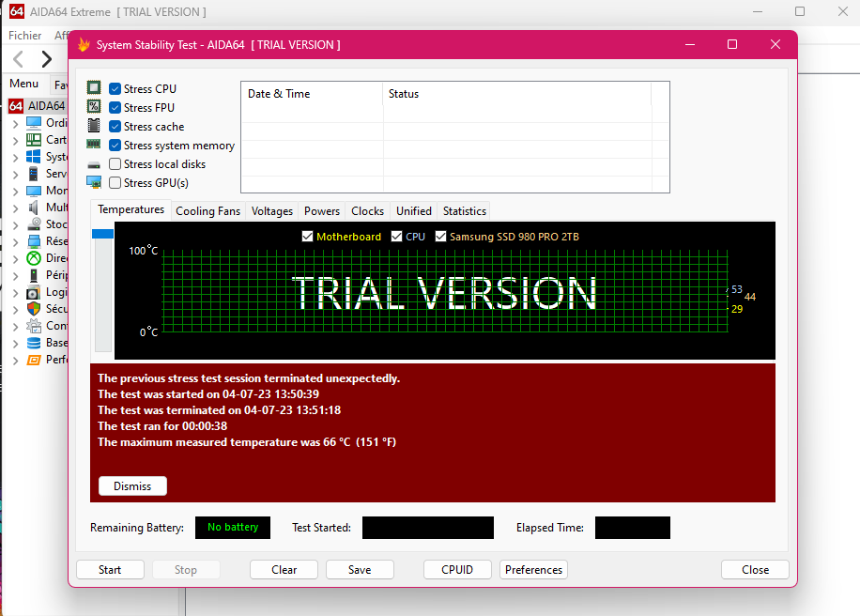The width and height of the screenshot is (860, 616).
Task: Click the Con configuration gear tree icon
Action: (34, 326)
